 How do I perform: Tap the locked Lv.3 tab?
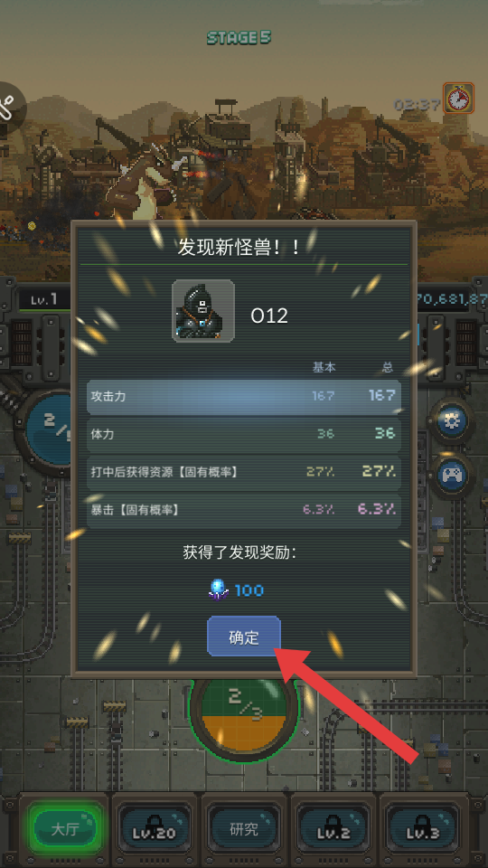pyautogui.click(x=423, y=829)
